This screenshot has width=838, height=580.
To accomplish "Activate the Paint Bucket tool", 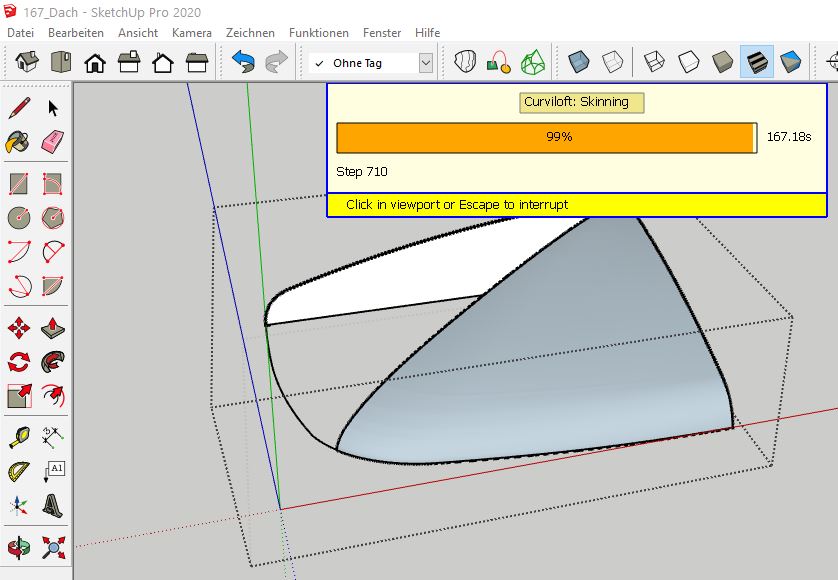I will tap(19, 142).
